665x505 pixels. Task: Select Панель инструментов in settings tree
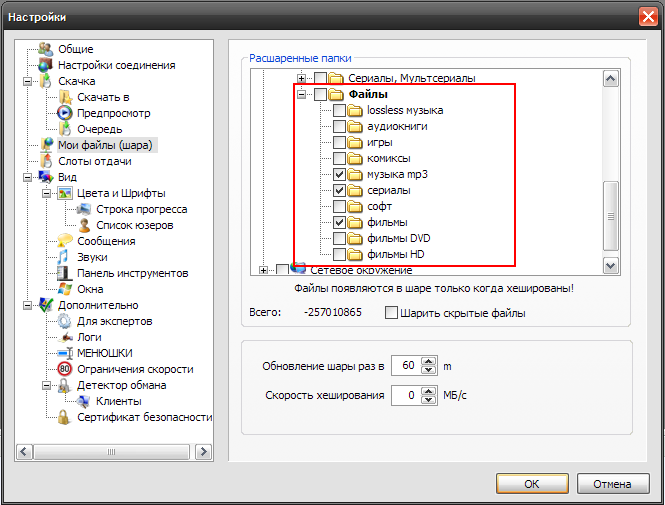tap(132, 273)
